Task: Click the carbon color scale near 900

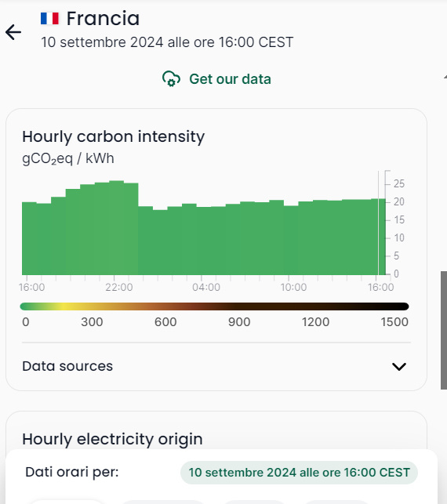Action: point(239,306)
